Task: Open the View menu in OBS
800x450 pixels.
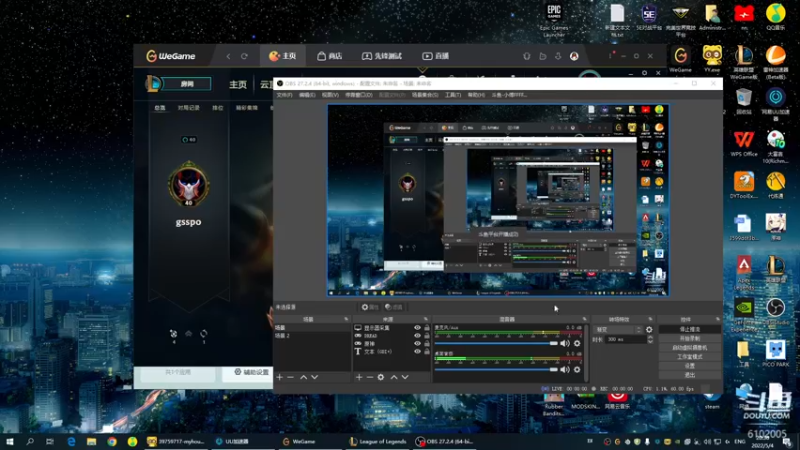Action: point(330,95)
